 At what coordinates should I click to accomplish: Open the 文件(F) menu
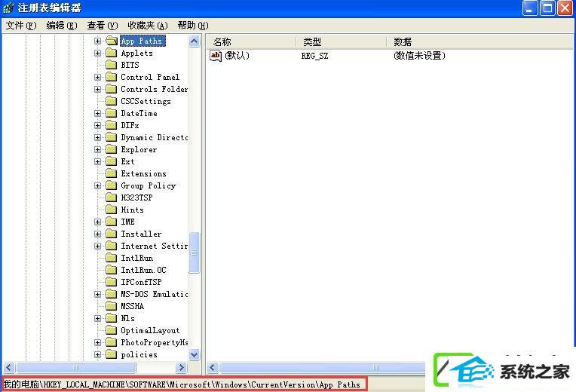point(21,26)
